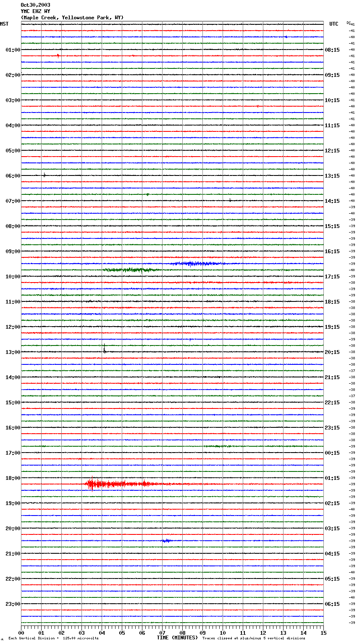Select the 09:00 MST row label
The height and width of the screenshot is (644, 357).
click(x=13, y=251)
